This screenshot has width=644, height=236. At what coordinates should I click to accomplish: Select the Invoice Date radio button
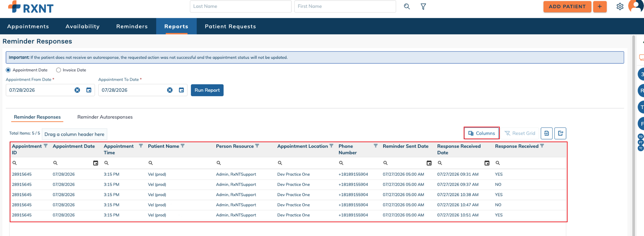click(58, 70)
